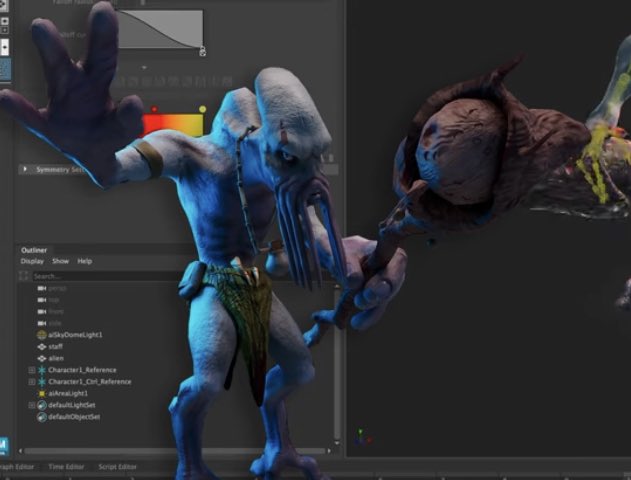Image resolution: width=631 pixels, height=480 pixels.
Task: Select the aiAreaLight1 label
Action: [68, 393]
